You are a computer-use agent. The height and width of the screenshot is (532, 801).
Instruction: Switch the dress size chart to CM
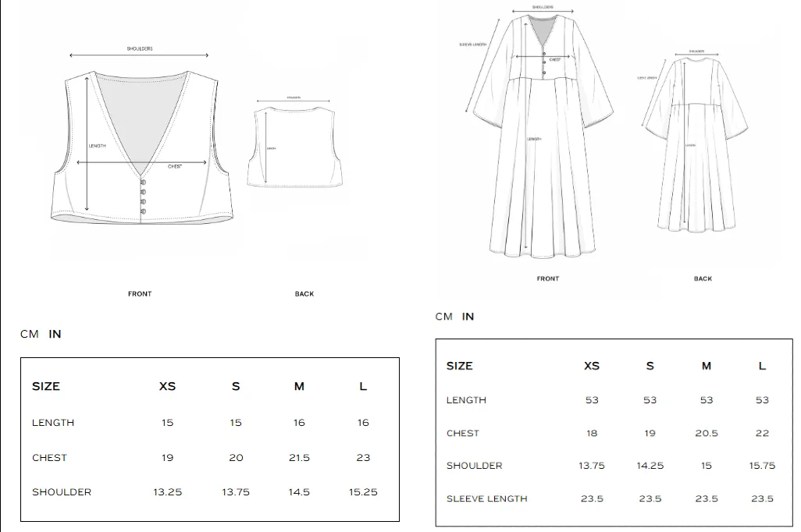point(443,316)
